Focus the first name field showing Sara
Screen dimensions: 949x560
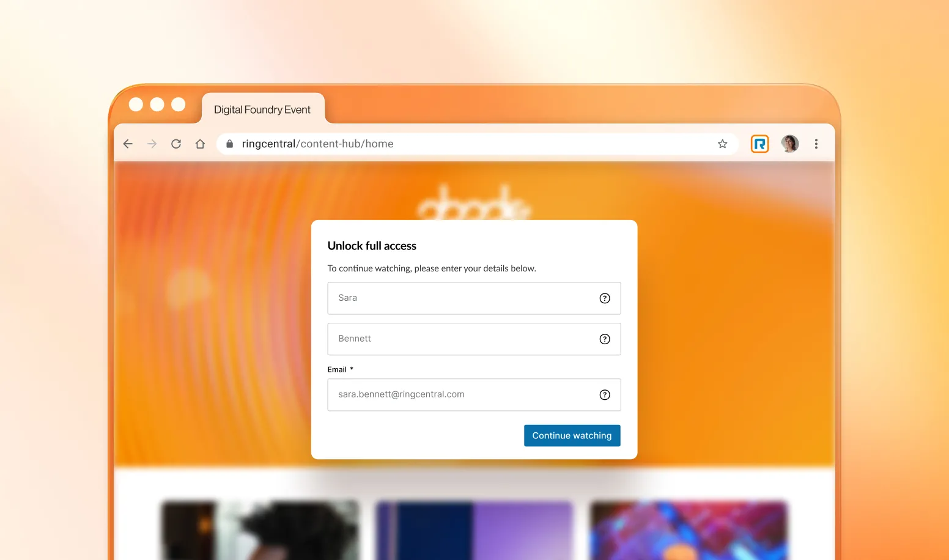coord(475,298)
